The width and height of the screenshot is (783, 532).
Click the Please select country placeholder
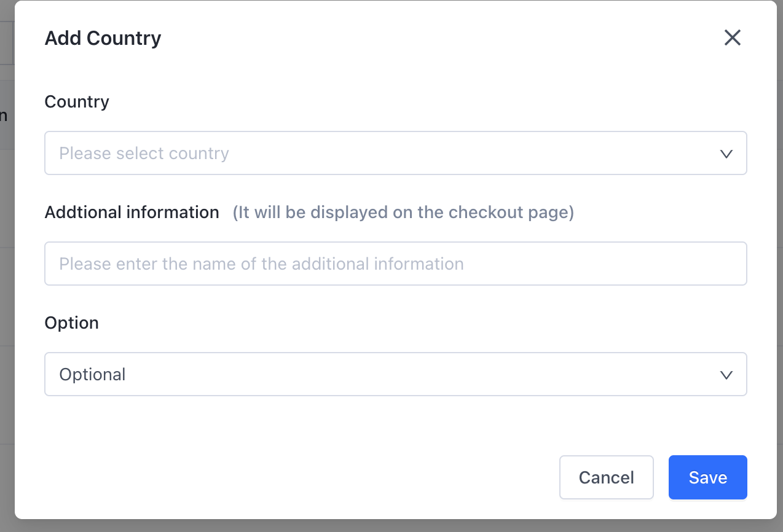click(144, 153)
